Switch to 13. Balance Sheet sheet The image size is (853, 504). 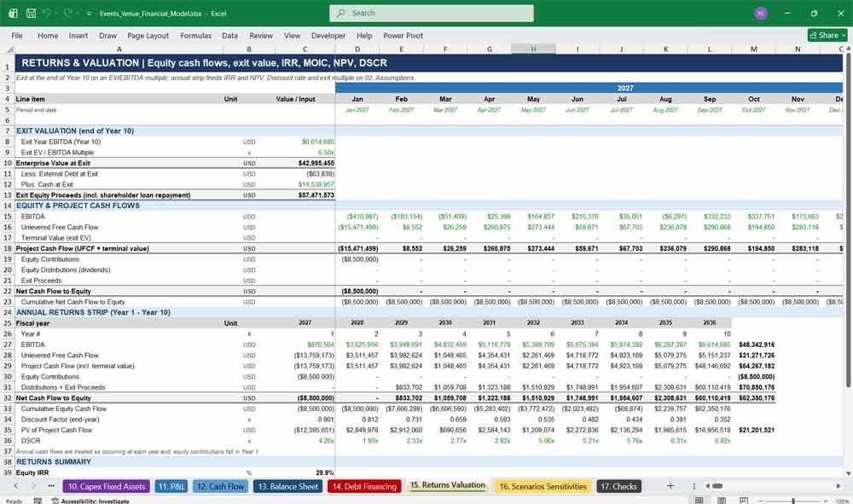tap(287, 487)
